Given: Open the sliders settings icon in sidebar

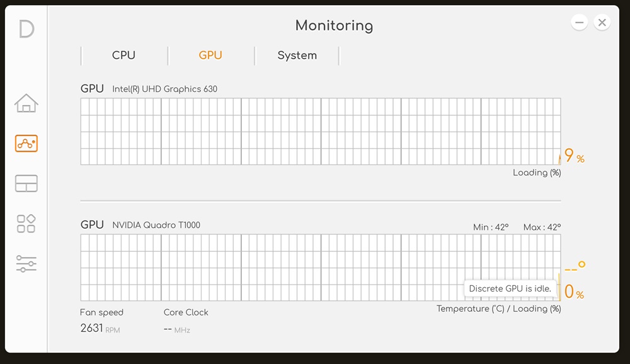Looking at the screenshot, I should coord(26,264).
